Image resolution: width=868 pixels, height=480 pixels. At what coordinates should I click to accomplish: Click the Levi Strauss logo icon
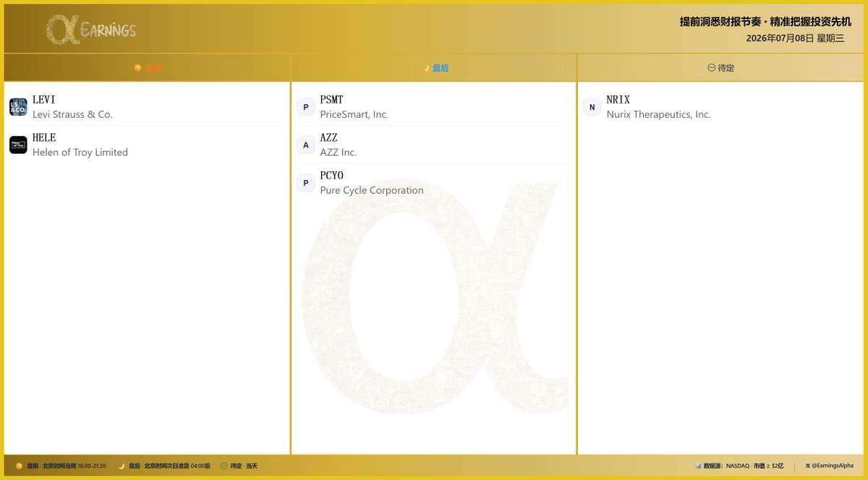click(x=18, y=107)
